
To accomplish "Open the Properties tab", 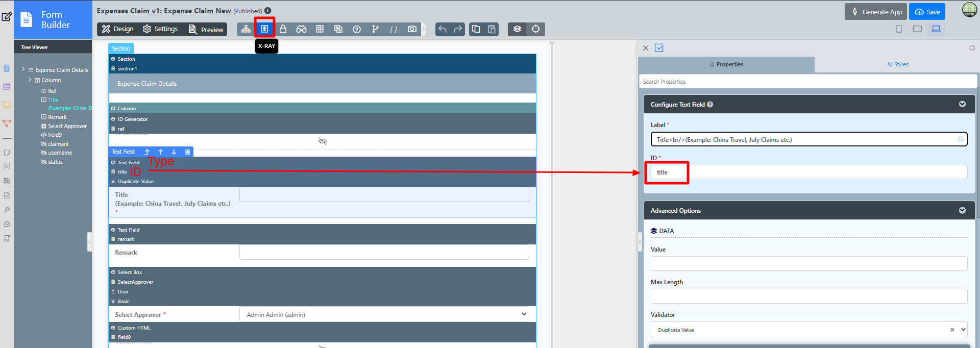I will (726, 64).
